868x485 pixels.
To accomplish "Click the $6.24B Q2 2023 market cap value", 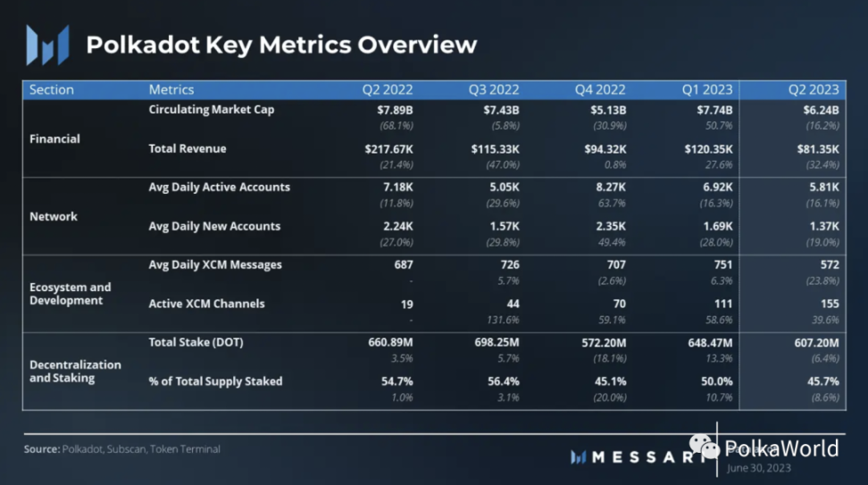I will click(821, 110).
